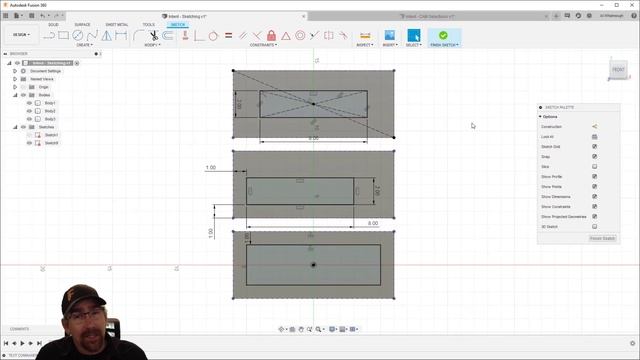Select the Mirror tool triangle icon
This screenshot has height=360, width=640.
107,36
